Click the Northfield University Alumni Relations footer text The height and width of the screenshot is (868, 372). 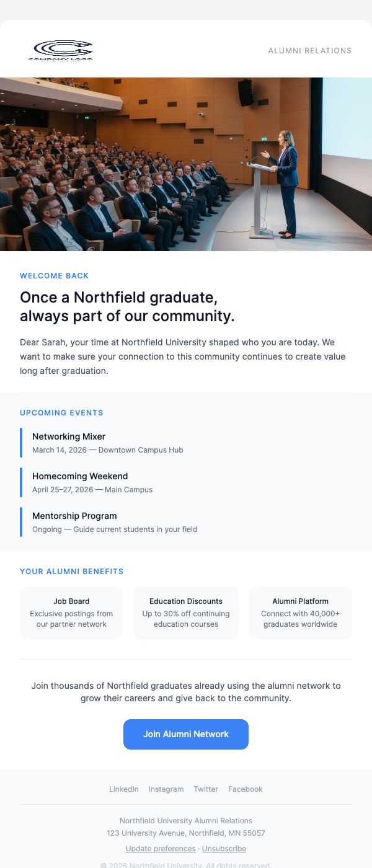point(186,820)
